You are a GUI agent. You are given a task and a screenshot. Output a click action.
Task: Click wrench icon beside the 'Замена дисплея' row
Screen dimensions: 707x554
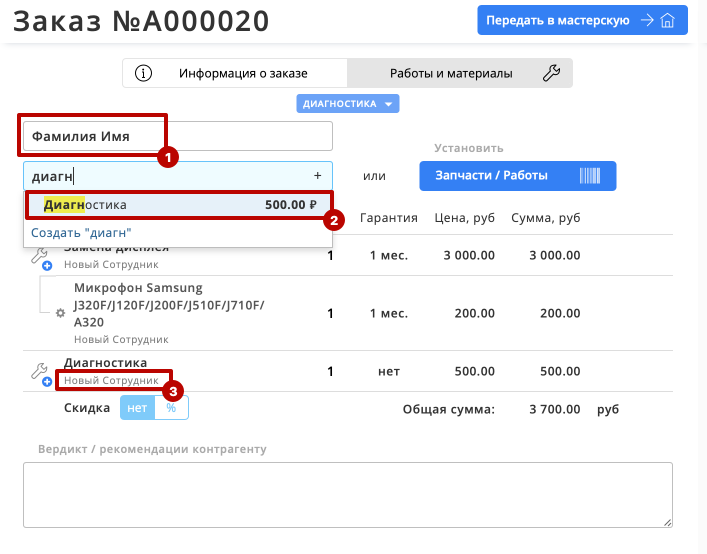click(x=40, y=256)
